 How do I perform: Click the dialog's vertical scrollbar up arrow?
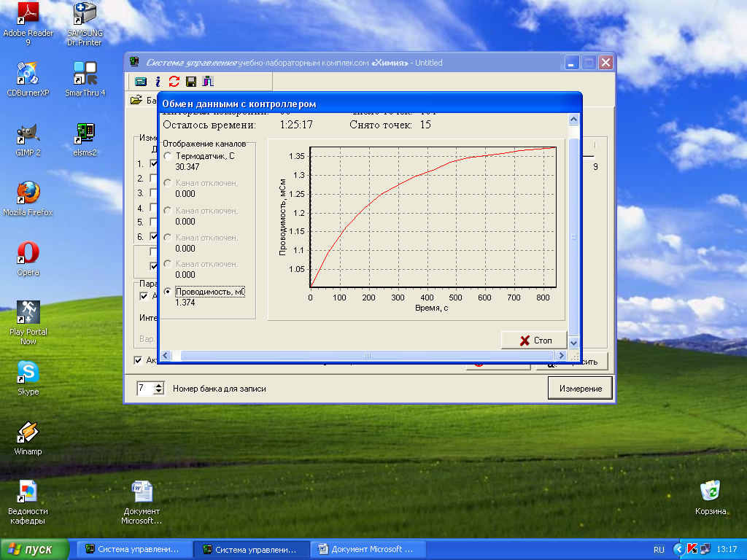tap(573, 119)
